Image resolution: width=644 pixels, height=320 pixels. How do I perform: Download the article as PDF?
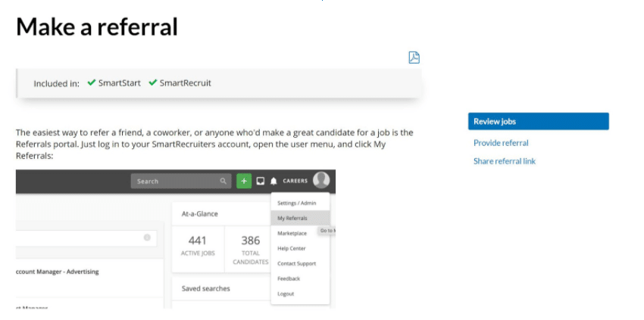point(414,57)
